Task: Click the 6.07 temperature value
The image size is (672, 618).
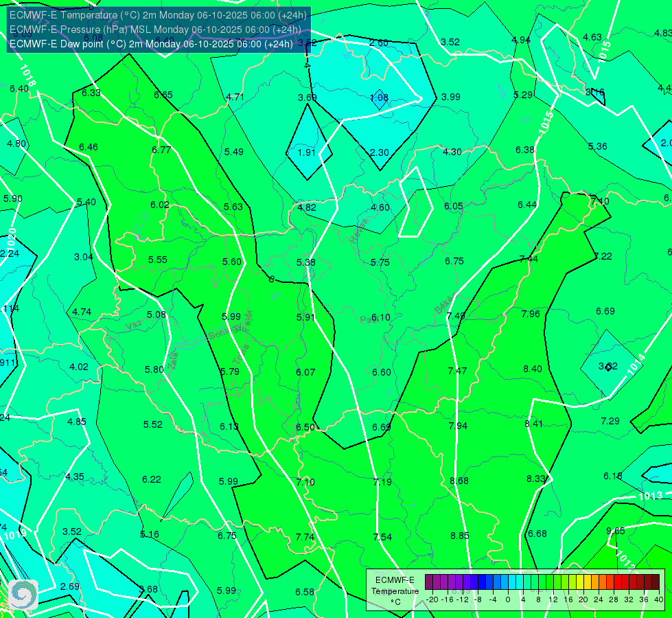Action: point(305,371)
